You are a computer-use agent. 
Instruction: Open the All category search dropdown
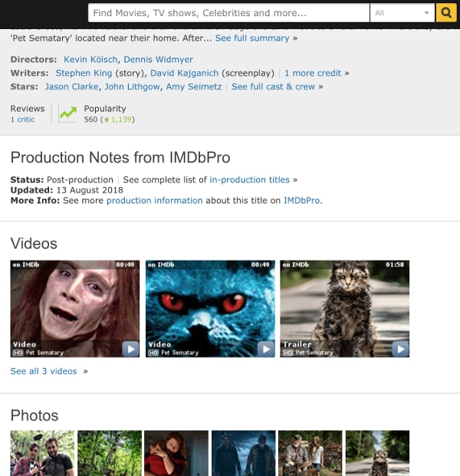402,13
